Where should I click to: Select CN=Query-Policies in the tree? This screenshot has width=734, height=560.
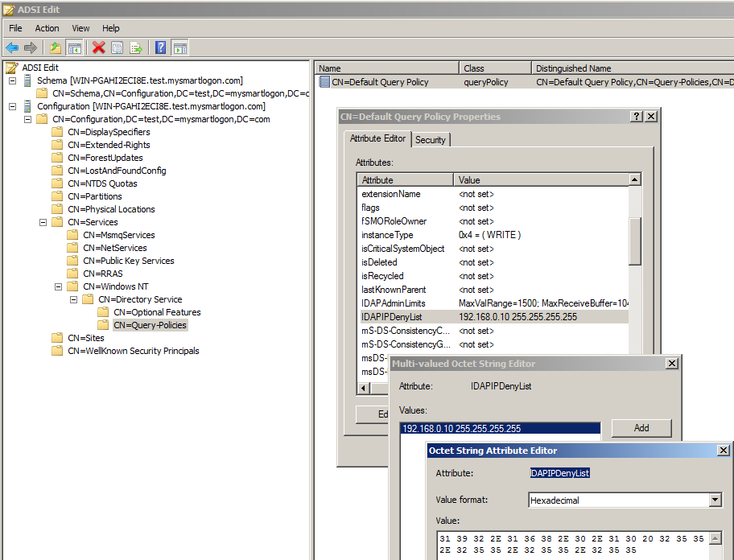150,325
